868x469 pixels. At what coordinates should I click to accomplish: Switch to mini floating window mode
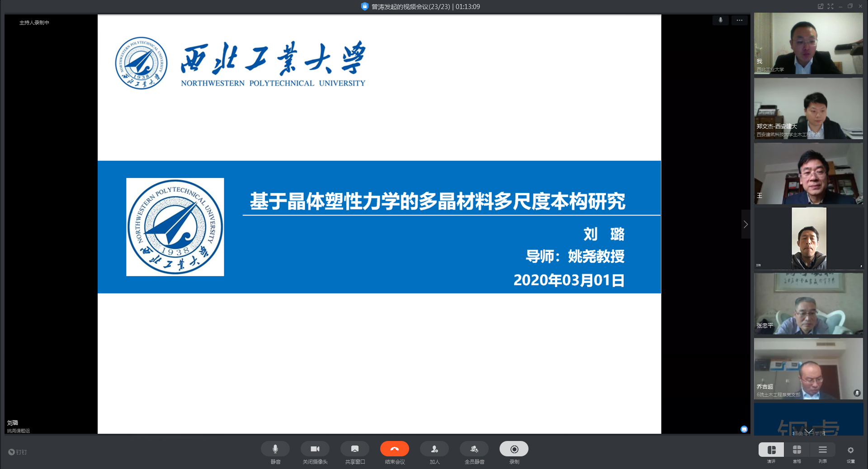(x=820, y=6)
